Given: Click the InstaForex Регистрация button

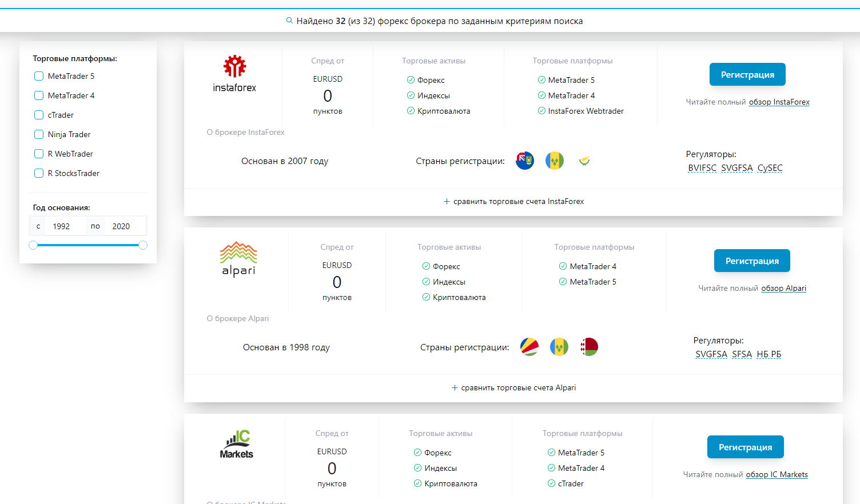Looking at the screenshot, I should pos(747,74).
